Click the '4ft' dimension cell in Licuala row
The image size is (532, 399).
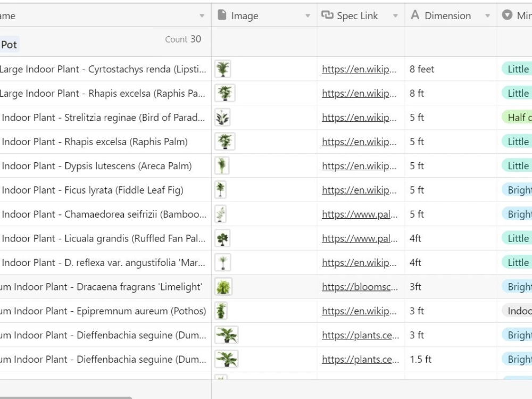pyautogui.click(x=451, y=238)
